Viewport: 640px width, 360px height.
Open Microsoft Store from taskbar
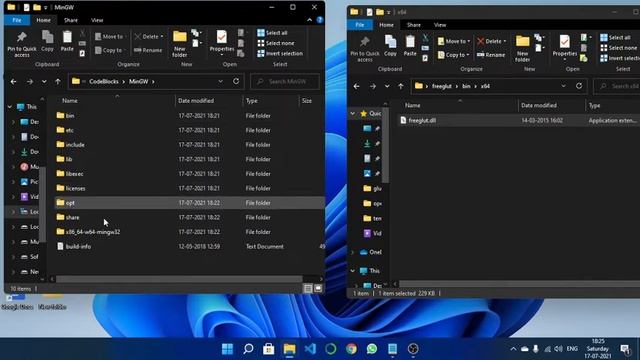click(269, 349)
